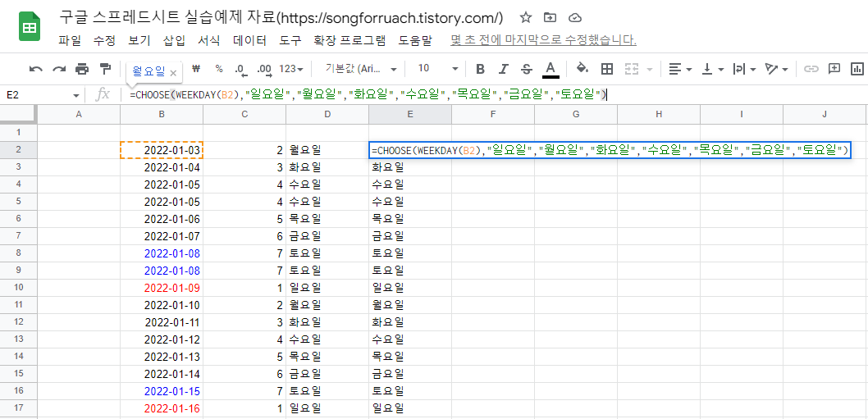Viewport: 868px width, 419px height.
Task: Check cloud save status icon
Action: pos(575,18)
